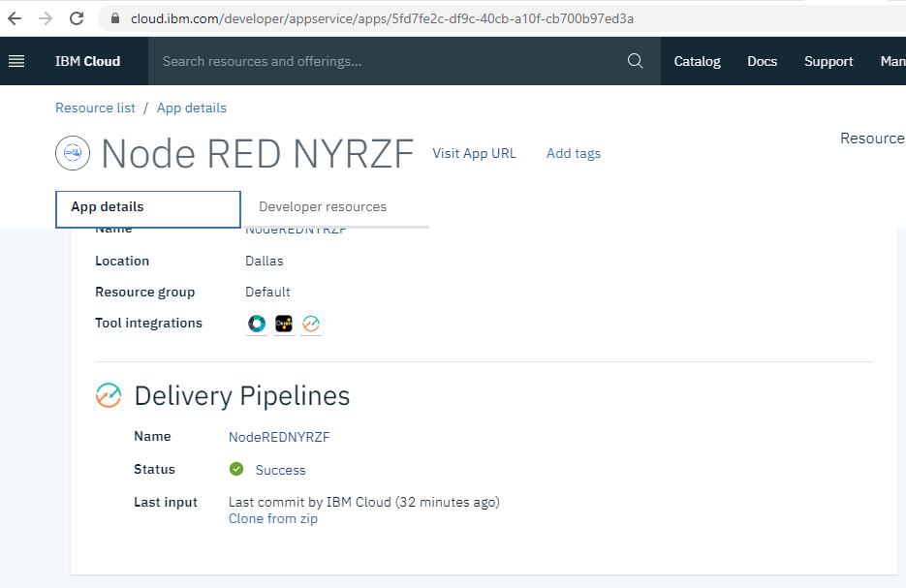View site security via the padlock icon
This screenshot has height=588, width=906.
point(115,18)
